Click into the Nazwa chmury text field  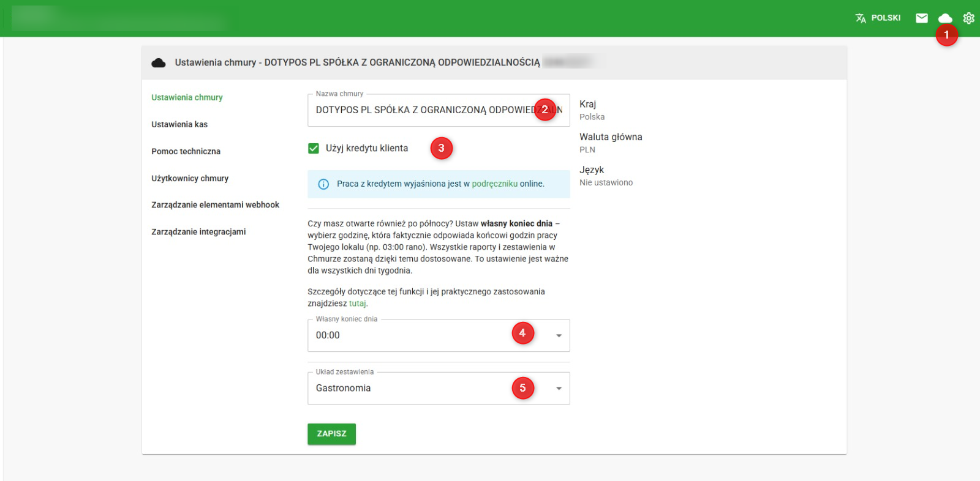click(423, 110)
